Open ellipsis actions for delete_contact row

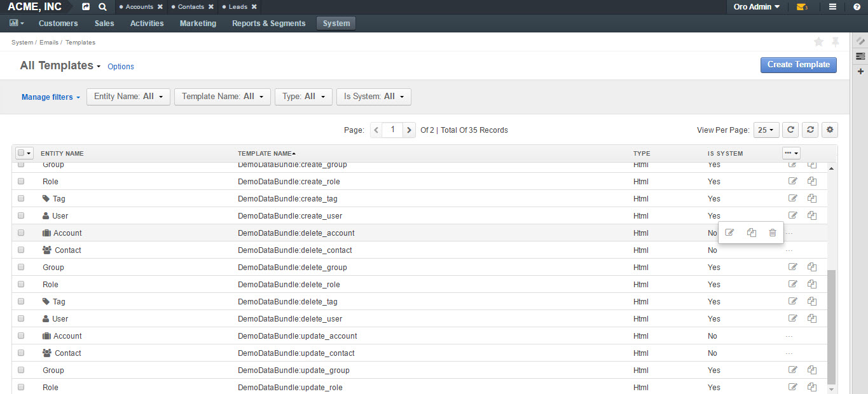pos(789,250)
